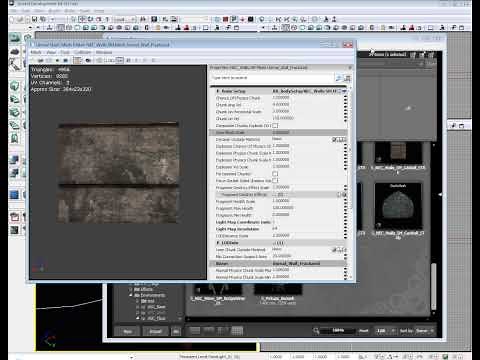Collapse the LODData property category

coord(218,243)
